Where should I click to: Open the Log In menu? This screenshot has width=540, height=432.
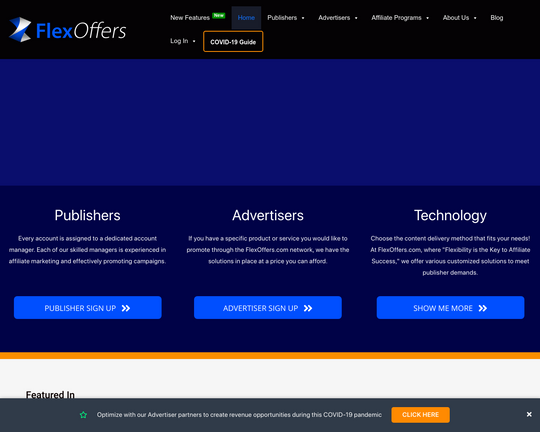[x=179, y=41]
